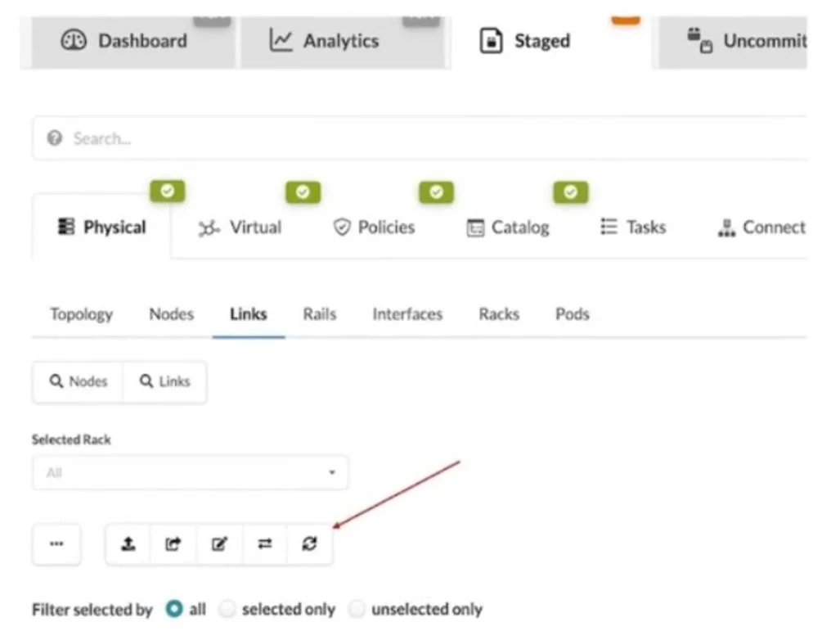Click the refresh/fetch LLDP data icon
Image resolution: width=840 pixels, height=640 pixels.
coord(310,544)
